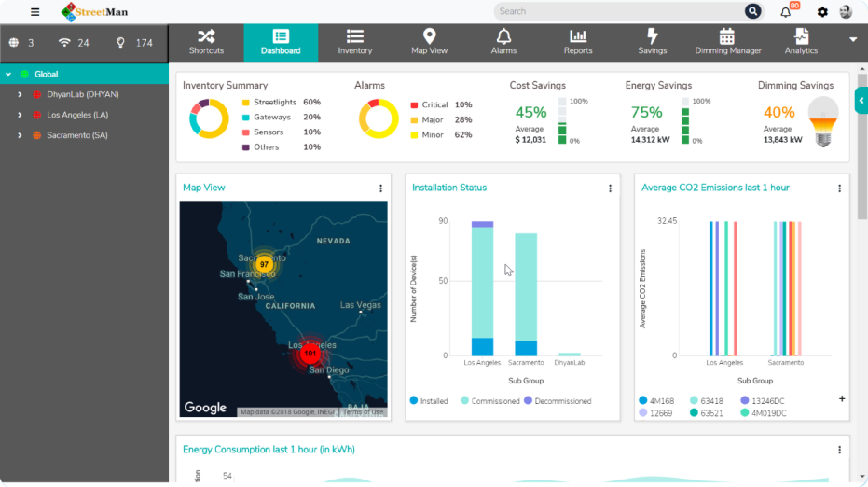
Task: Click the 4M168 legend color swatch
Action: [643, 400]
